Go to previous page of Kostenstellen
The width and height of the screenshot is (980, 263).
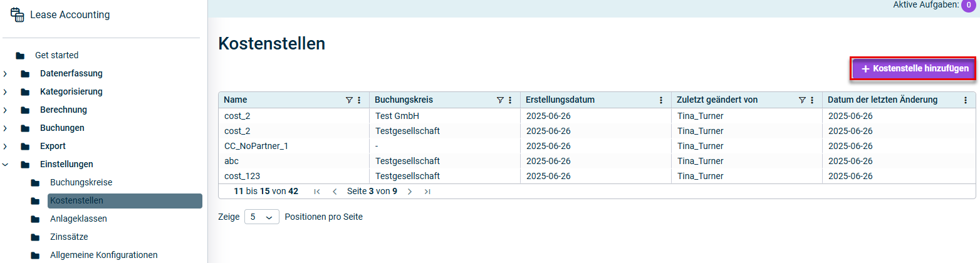tap(335, 192)
